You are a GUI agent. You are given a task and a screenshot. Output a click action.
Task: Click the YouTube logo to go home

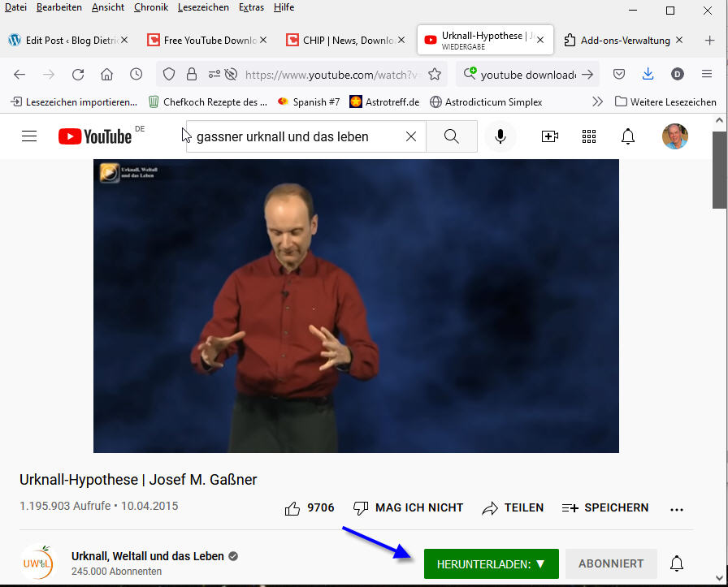95,136
